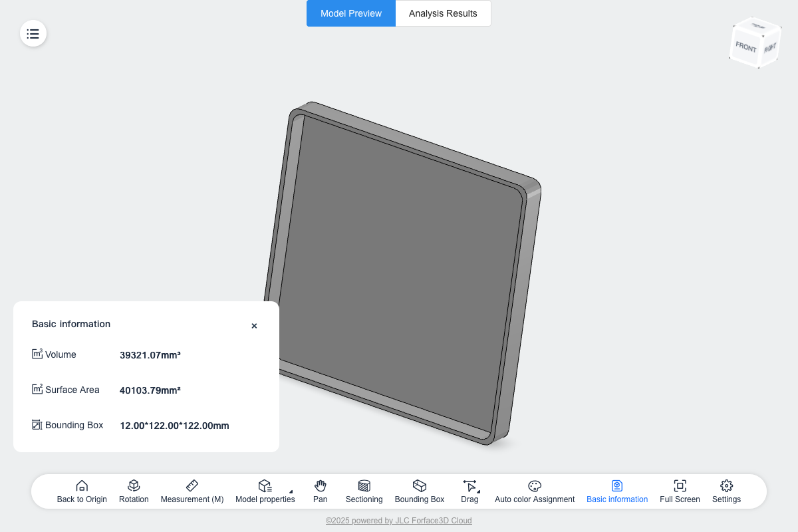Open Auto color Assignment palette
Screen dimensions: 798x532
[535, 491]
